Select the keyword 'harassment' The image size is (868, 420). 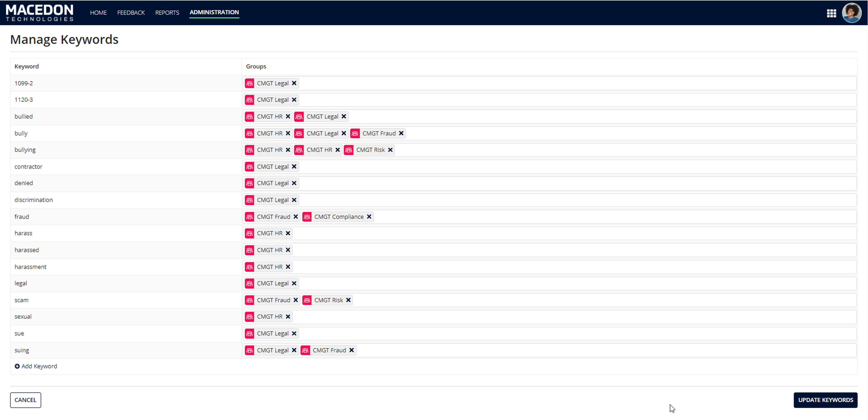tap(30, 267)
